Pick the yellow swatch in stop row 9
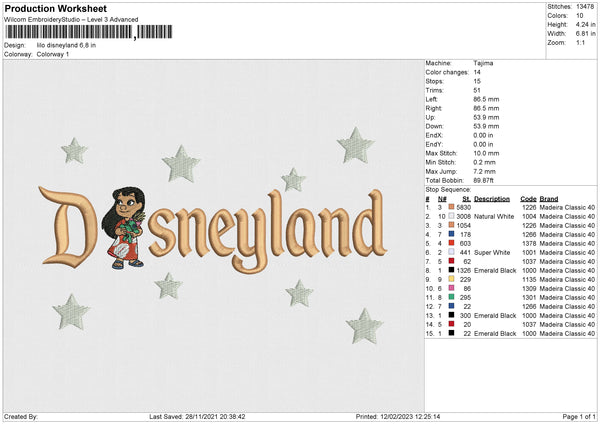 pyautogui.click(x=452, y=279)
